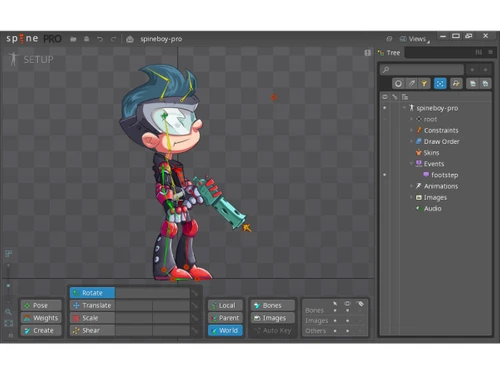Viewport: 500px width, 375px height.
Task: Select the Translate tool
Action: click(92, 305)
